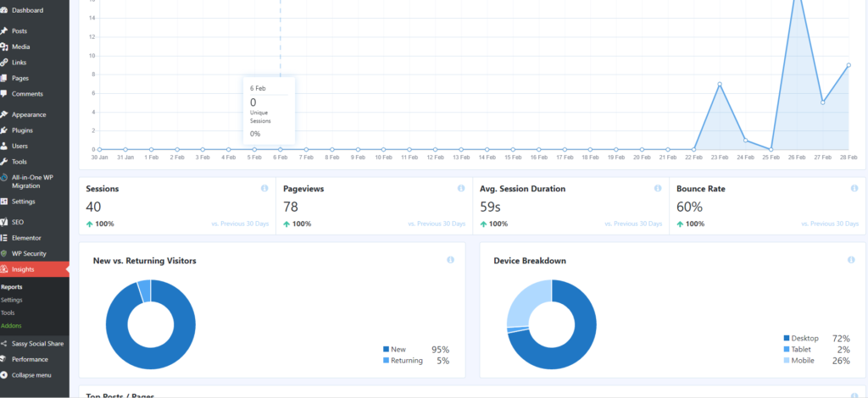Click the Tablet 2% legend entry
Screen dimensions: 868x398
pyautogui.click(x=816, y=350)
